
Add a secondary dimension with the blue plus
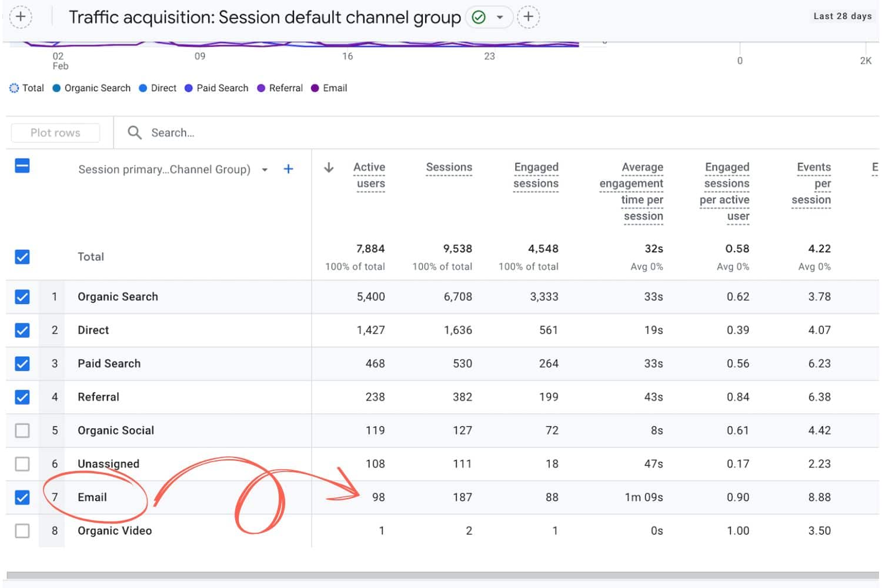pyautogui.click(x=288, y=169)
